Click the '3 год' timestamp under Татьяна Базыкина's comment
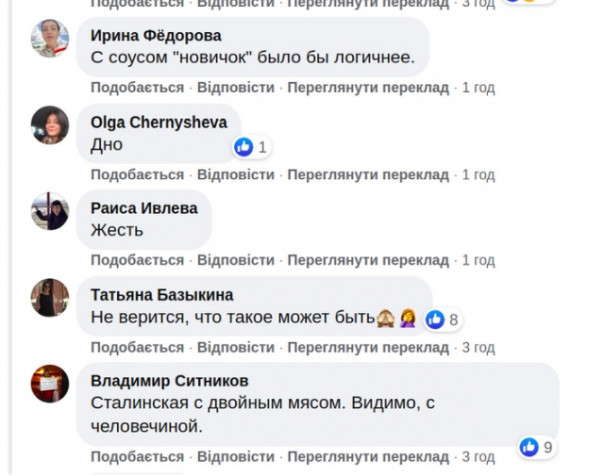 pos(477,347)
